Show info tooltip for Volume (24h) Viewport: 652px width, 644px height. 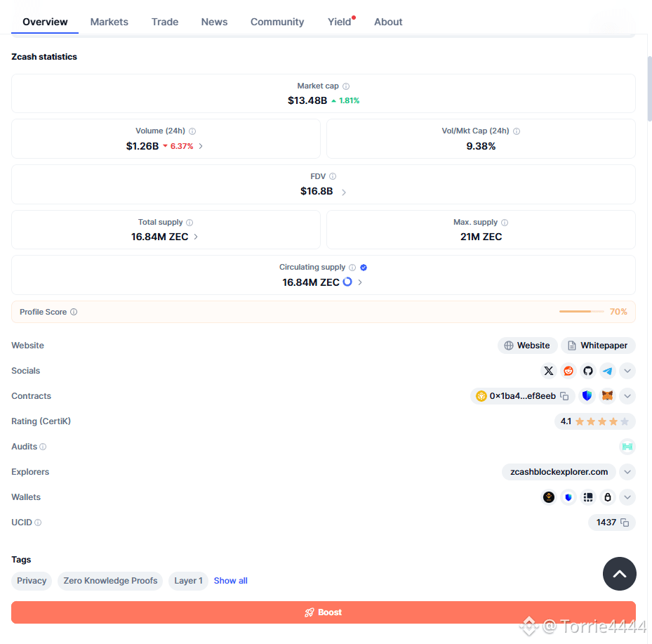tap(192, 131)
